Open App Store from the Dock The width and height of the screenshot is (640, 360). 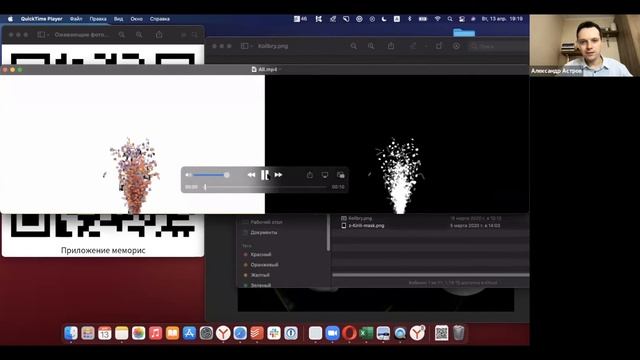pyautogui.click(x=189, y=333)
